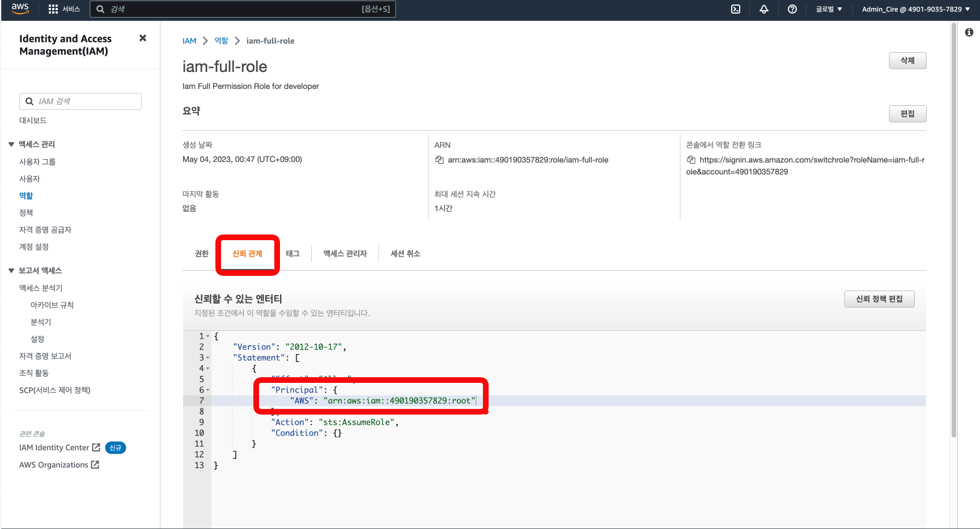Click the search magnifier icon in top bar
Viewport: 980px width, 529px height.
(x=100, y=9)
